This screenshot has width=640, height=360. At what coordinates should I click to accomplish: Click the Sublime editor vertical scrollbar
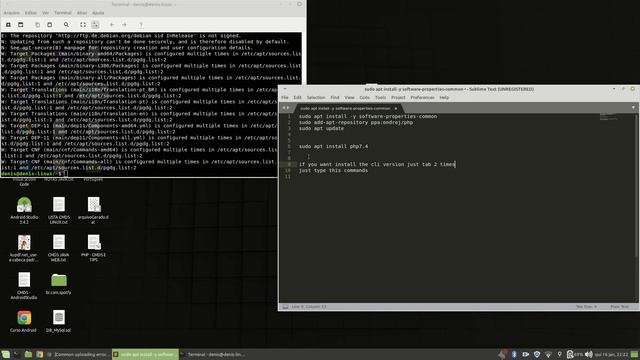click(637, 186)
